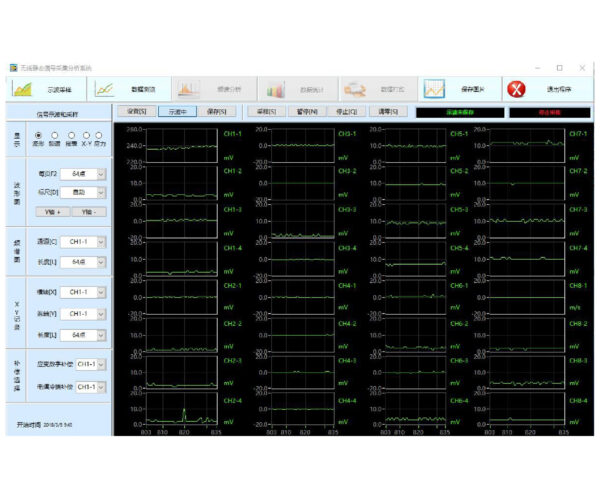Click the app icon in title bar
The width and height of the screenshot is (600, 498).
12,67
